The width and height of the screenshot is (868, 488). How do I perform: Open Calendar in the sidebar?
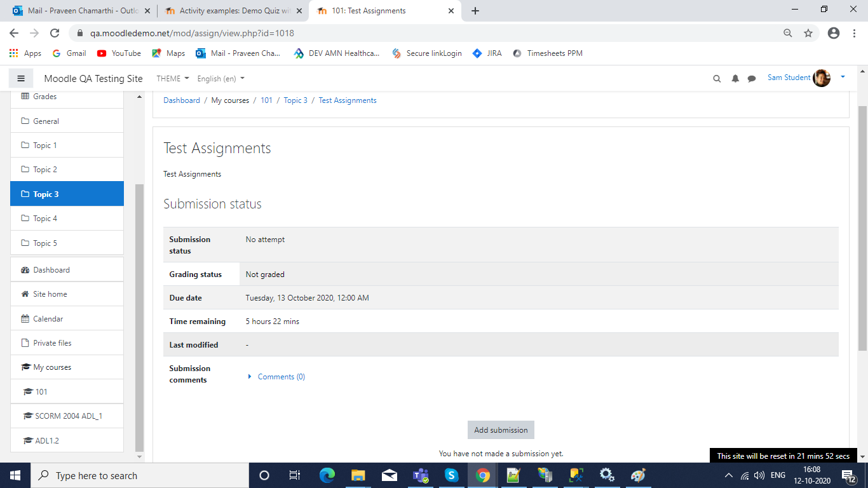point(67,318)
